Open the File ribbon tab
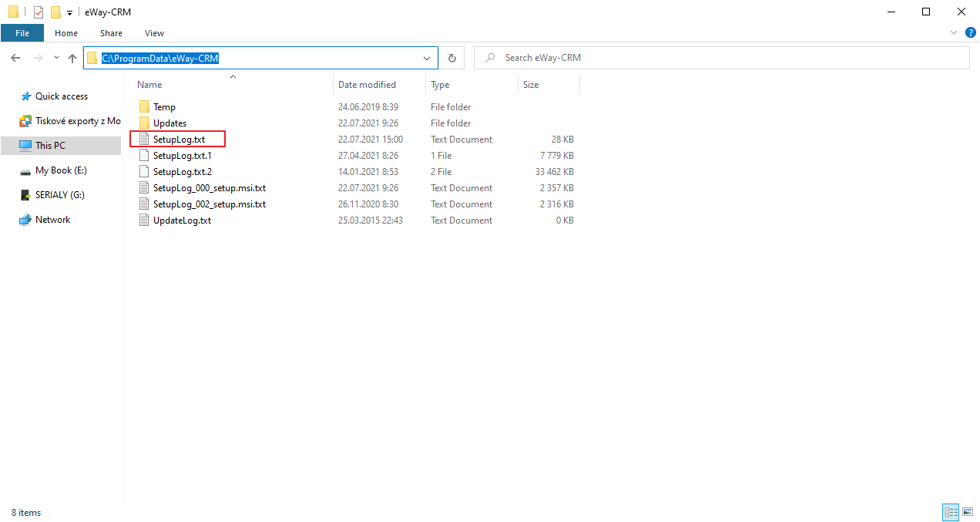The height and width of the screenshot is (522, 980). pyautogui.click(x=22, y=33)
